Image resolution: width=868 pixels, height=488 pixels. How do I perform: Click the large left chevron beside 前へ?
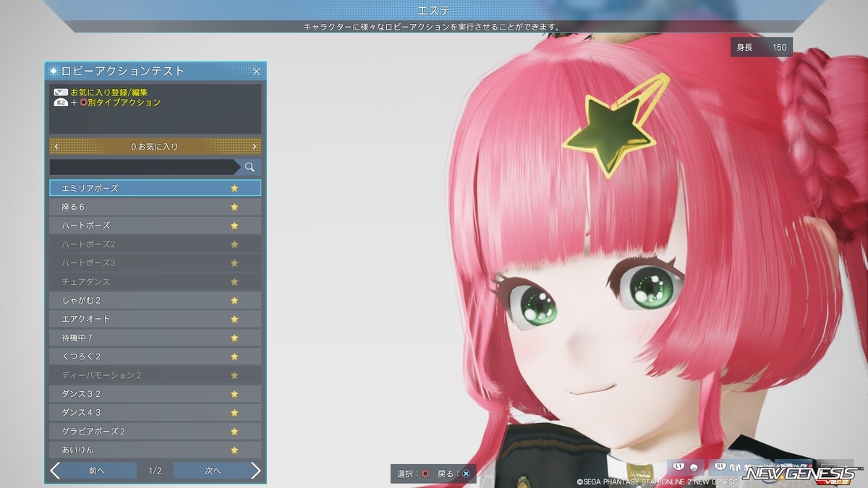tap(55, 471)
